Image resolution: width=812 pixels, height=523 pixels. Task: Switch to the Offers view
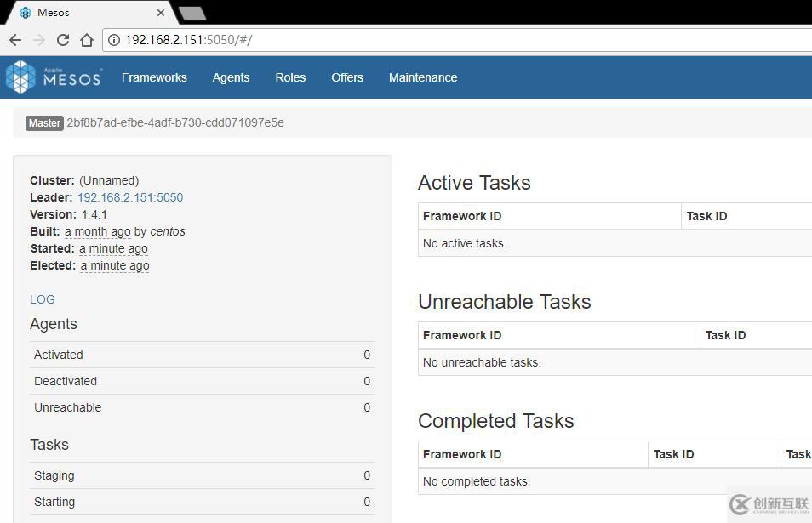click(x=346, y=77)
